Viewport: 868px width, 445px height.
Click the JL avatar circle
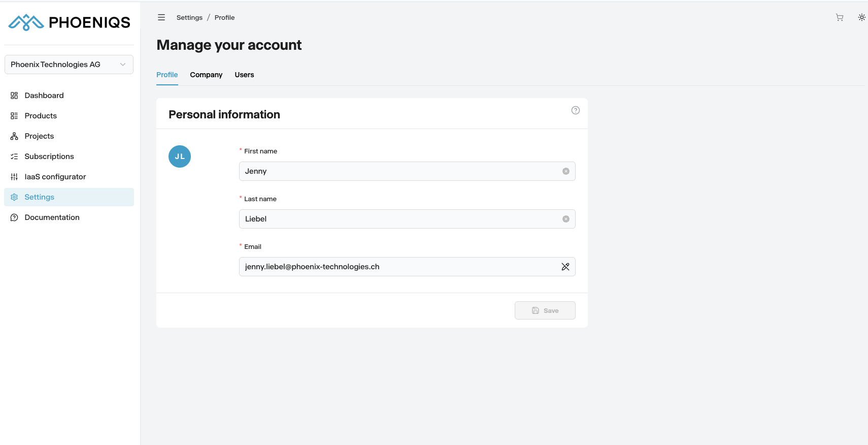tap(180, 156)
